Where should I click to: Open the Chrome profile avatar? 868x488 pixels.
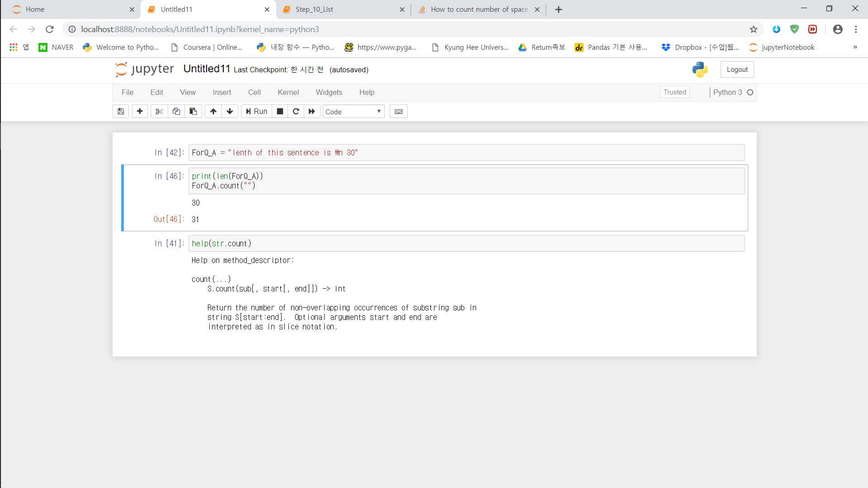click(838, 29)
